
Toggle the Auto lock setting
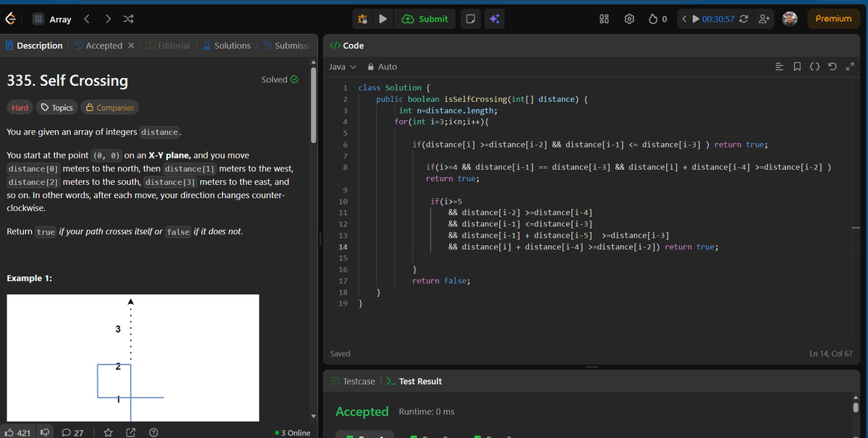tap(383, 66)
